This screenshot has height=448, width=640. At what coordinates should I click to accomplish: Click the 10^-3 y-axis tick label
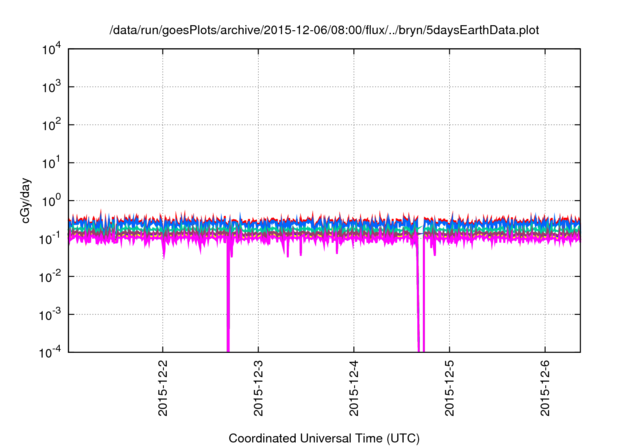[x=51, y=315]
